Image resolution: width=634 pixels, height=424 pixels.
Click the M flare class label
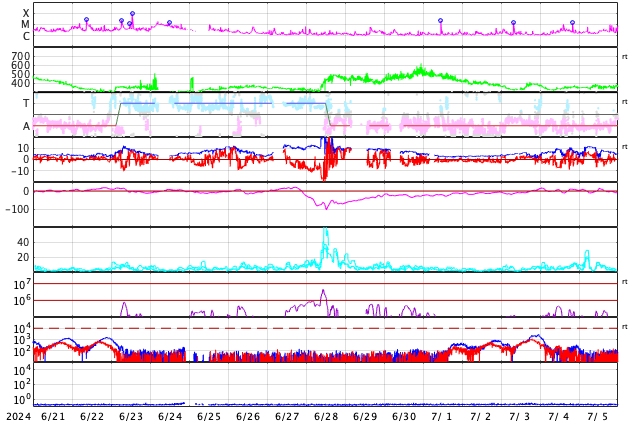[25, 25]
